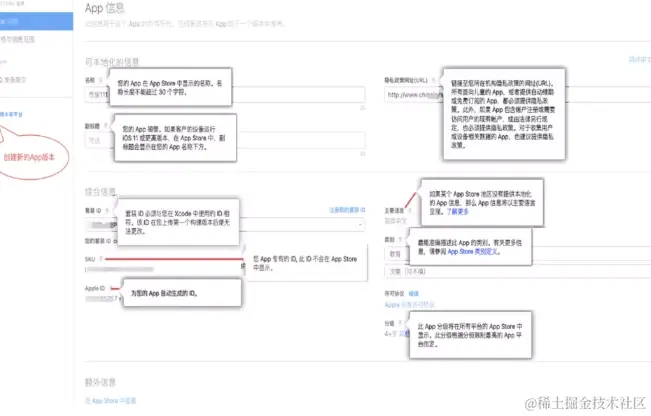Click the help icon beside 副标题 label
The width and height of the screenshot is (651, 416).
click(106, 125)
